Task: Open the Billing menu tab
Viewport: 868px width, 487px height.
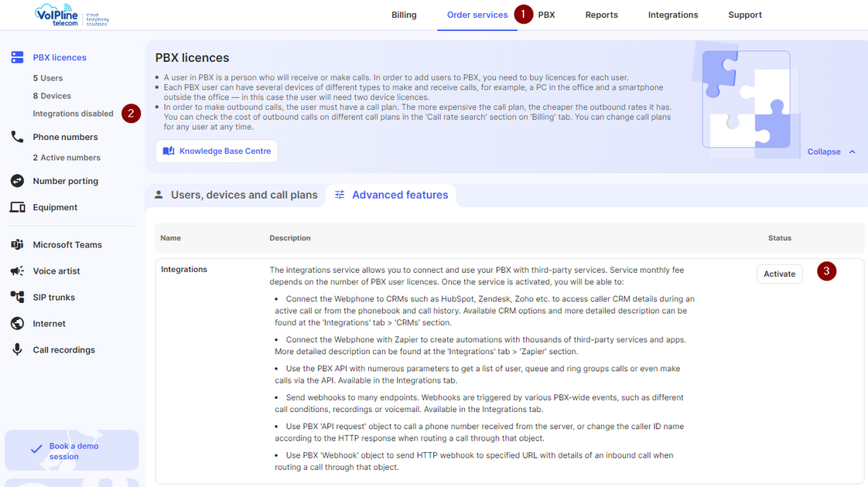Action: pos(404,15)
